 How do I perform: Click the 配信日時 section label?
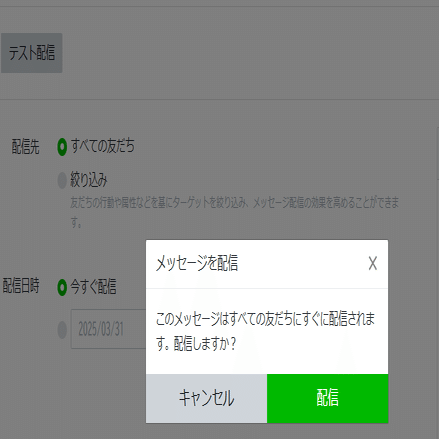coord(21,286)
